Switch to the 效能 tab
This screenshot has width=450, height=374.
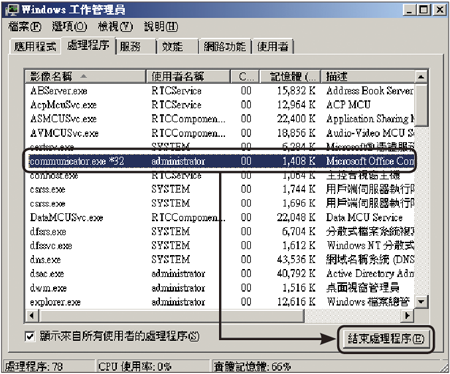177,47
